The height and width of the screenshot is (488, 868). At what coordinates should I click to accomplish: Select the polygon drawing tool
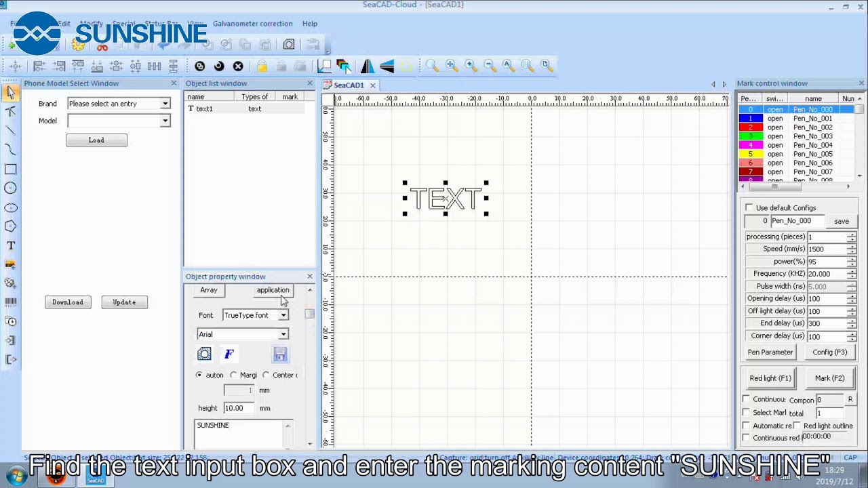11,226
